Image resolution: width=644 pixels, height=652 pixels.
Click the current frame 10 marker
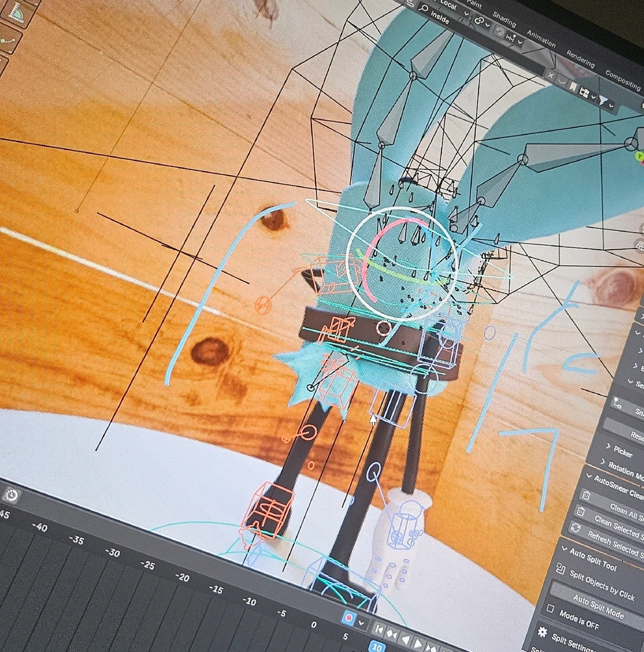tap(376, 646)
